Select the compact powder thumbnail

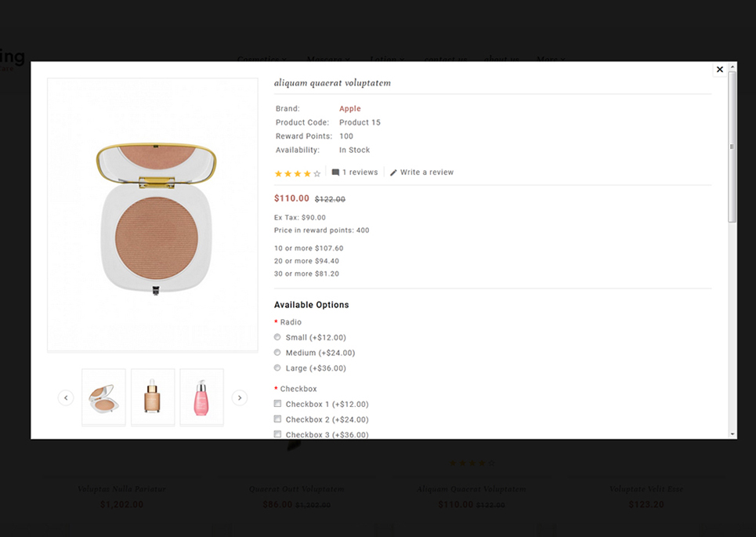coord(103,397)
